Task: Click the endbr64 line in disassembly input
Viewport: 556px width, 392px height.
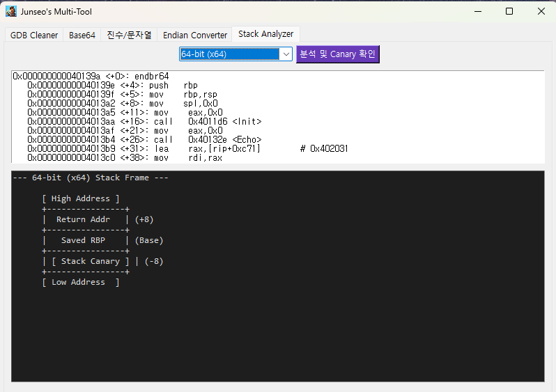Action: [x=91, y=76]
